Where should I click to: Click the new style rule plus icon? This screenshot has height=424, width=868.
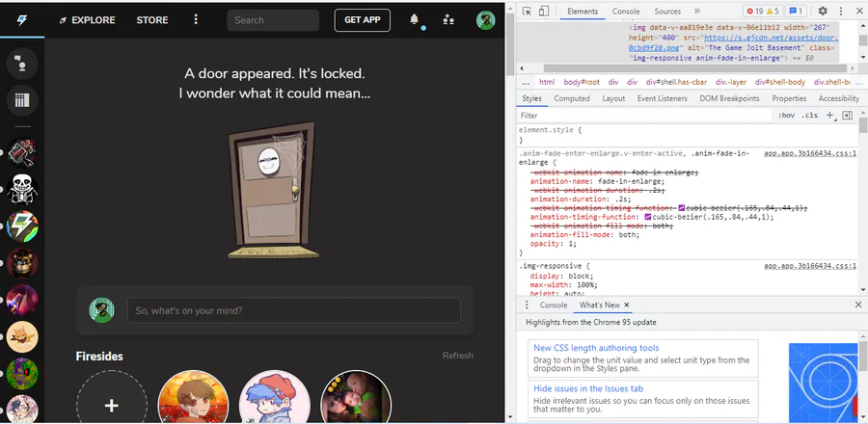point(829,115)
